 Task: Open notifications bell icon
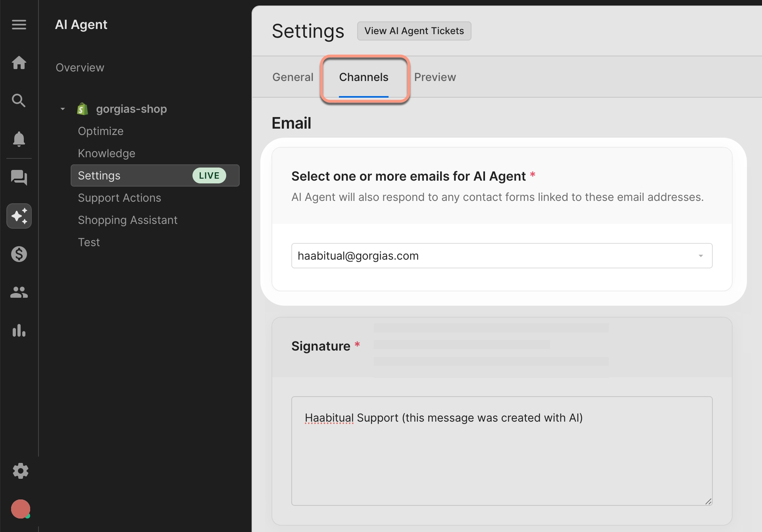pos(19,139)
